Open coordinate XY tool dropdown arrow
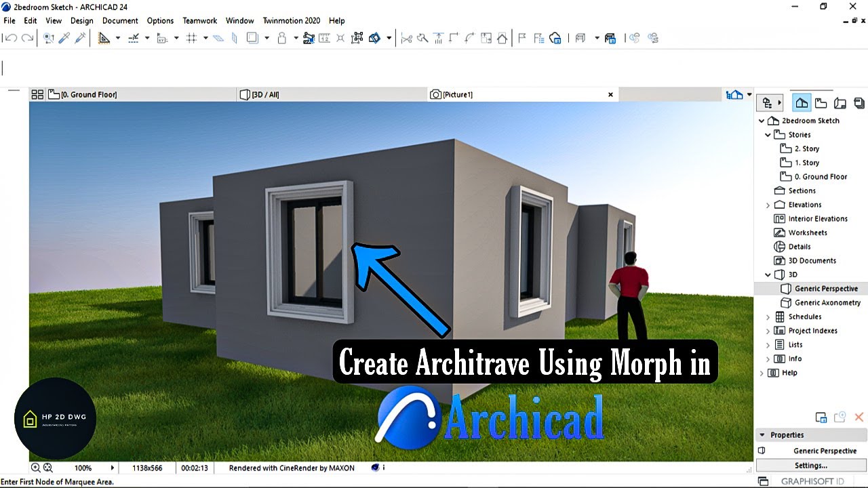868x488 pixels. [176, 38]
